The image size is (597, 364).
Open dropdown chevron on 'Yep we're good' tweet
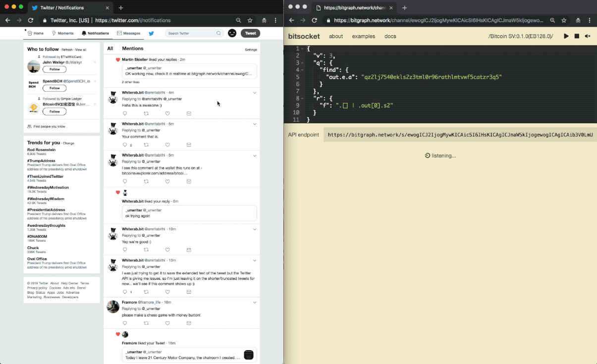255,229
